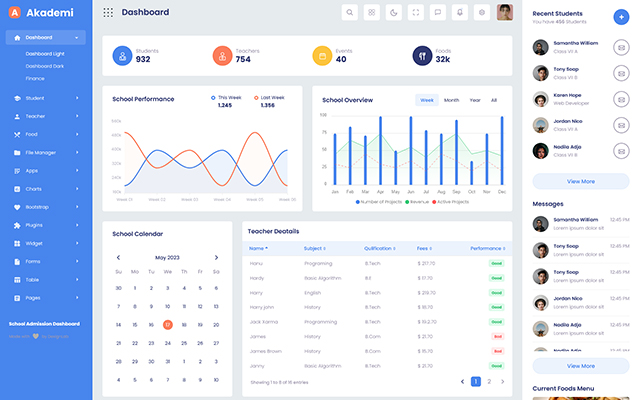Open the notifications bell icon
This screenshot has width=640, height=400.
pos(459,13)
